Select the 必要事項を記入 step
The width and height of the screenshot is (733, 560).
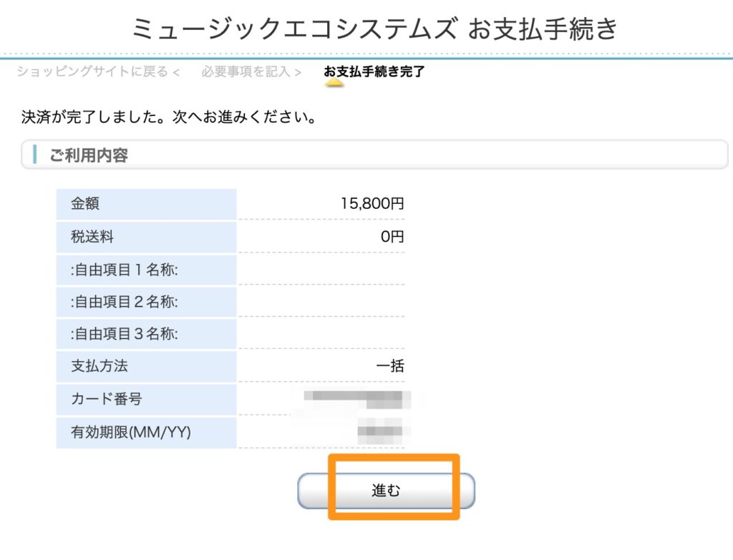click(251, 72)
